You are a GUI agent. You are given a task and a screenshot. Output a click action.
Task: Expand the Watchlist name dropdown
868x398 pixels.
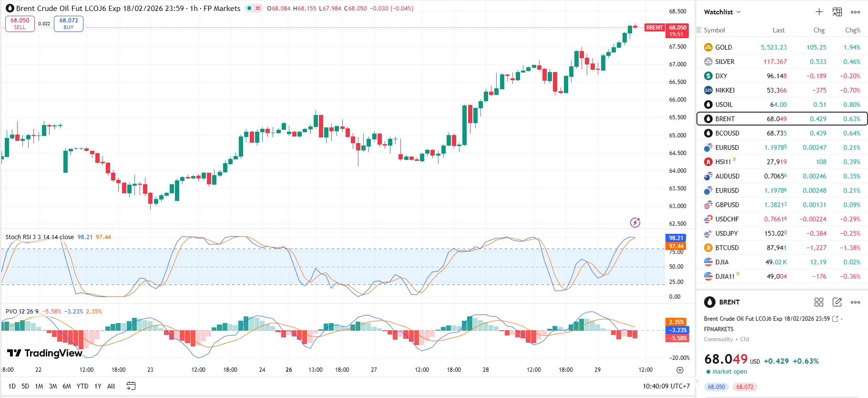[x=722, y=12]
